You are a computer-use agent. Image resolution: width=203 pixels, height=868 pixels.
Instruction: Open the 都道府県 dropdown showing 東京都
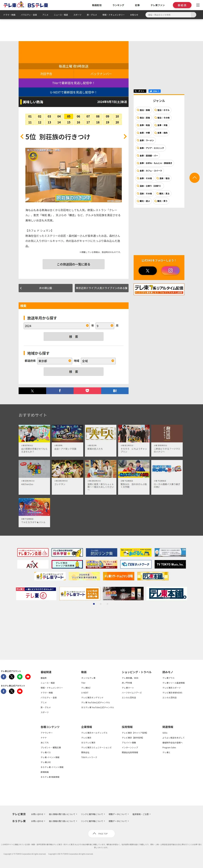click(x=54, y=361)
